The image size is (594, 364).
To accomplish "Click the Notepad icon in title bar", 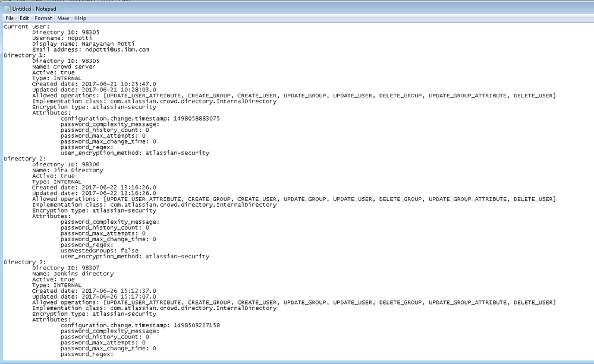I will [x=7, y=9].
